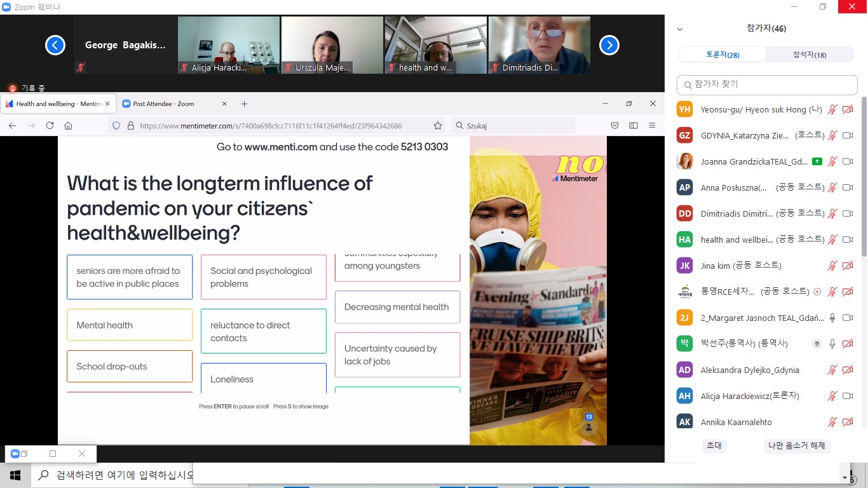The image size is (868, 488).
Task: Click the next video gallery arrow
Action: tap(609, 45)
